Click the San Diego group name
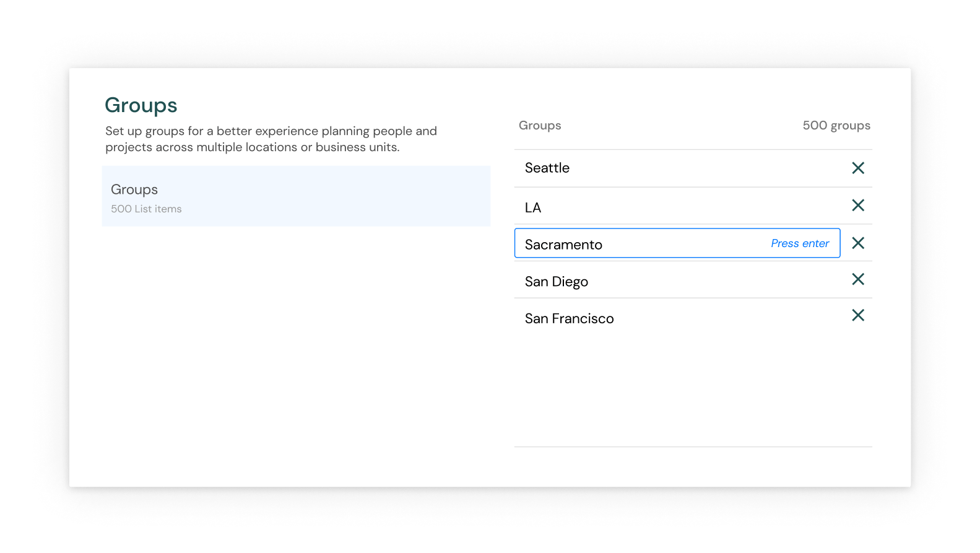The image size is (980, 553). (x=556, y=282)
